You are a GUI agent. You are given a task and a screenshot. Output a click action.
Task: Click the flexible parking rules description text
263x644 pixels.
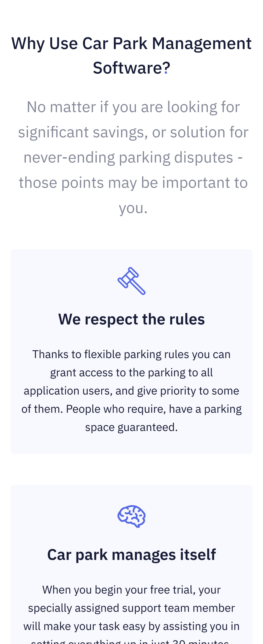point(131,391)
